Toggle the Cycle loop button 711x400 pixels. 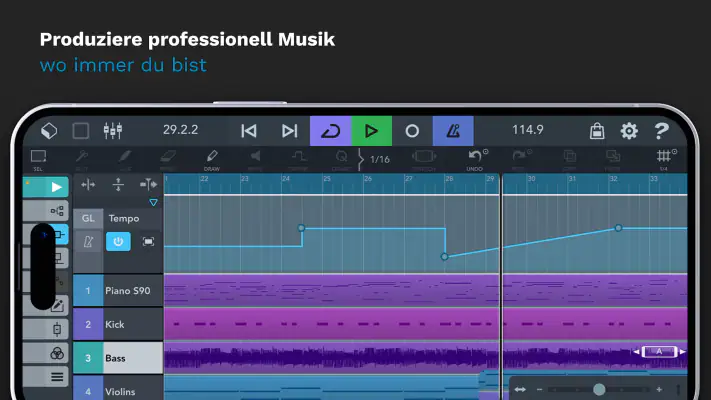(x=331, y=131)
